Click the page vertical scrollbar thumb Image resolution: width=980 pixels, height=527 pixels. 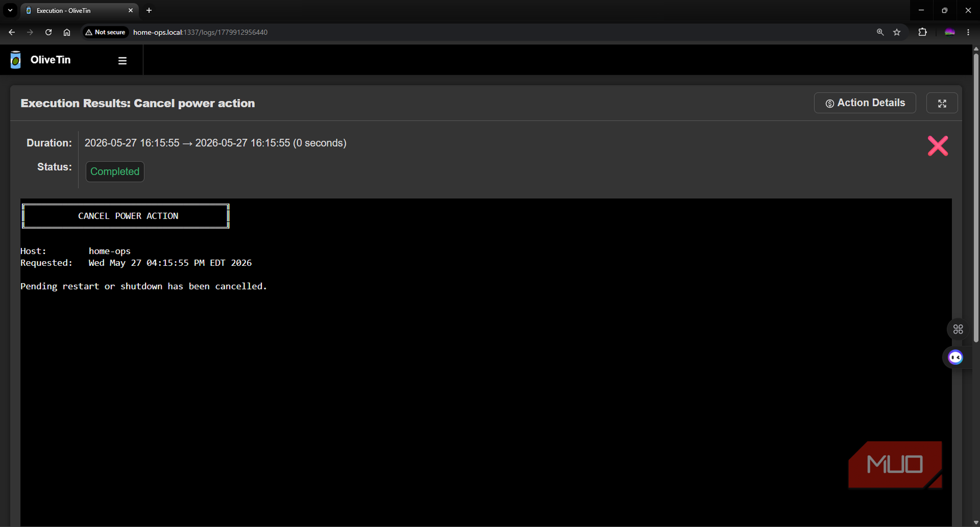click(976, 198)
